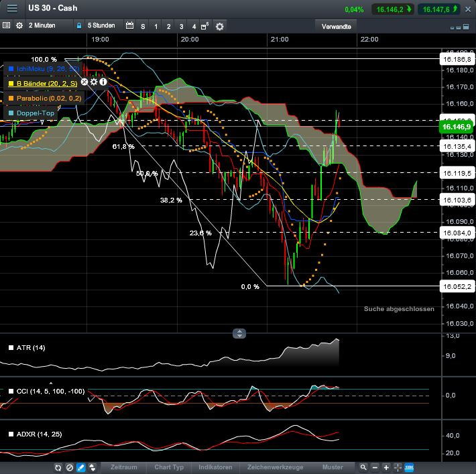The height and width of the screenshot is (474, 476).
Task: Open the calendar date picker icon
Action: pyautogui.click(x=129, y=25)
